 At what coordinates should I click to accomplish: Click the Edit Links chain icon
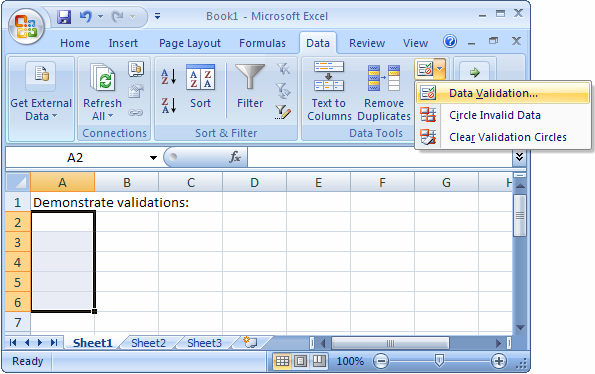pyautogui.click(x=136, y=113)
